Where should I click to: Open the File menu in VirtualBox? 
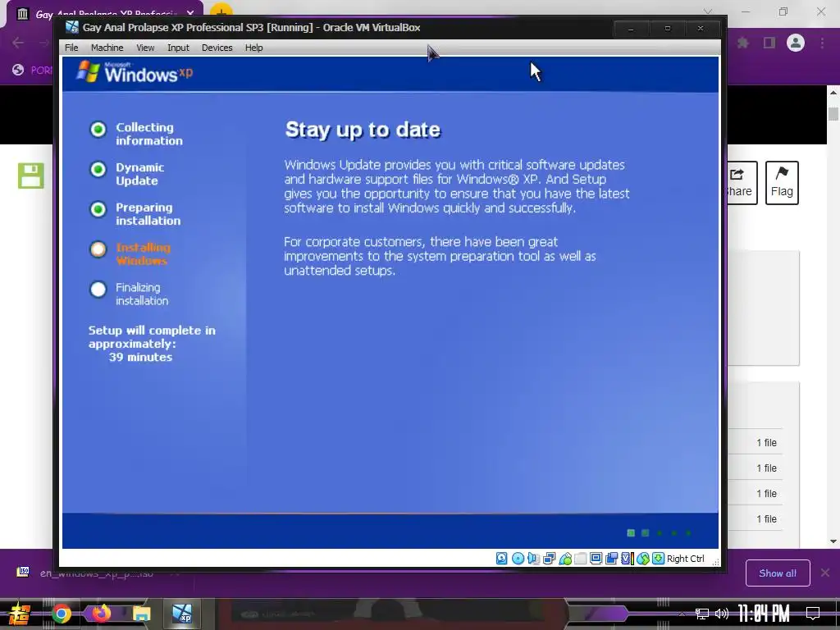(x=71, y=48)
